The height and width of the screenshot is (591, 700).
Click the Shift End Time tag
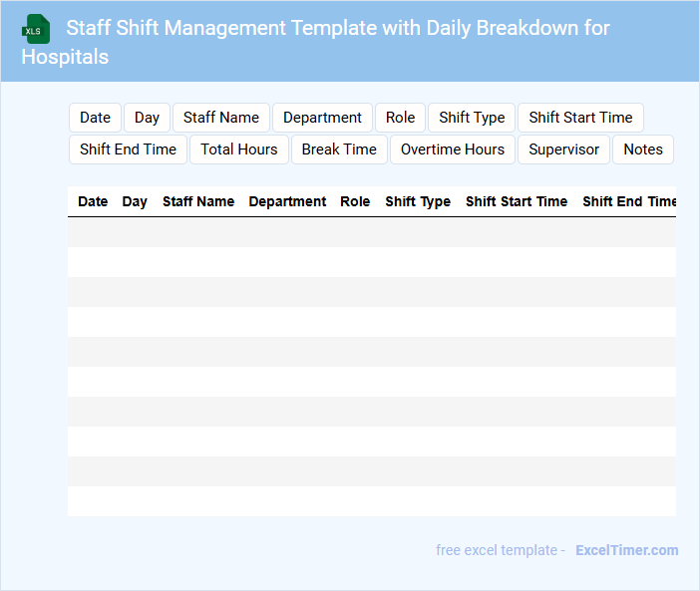click(x=128, y=149)
